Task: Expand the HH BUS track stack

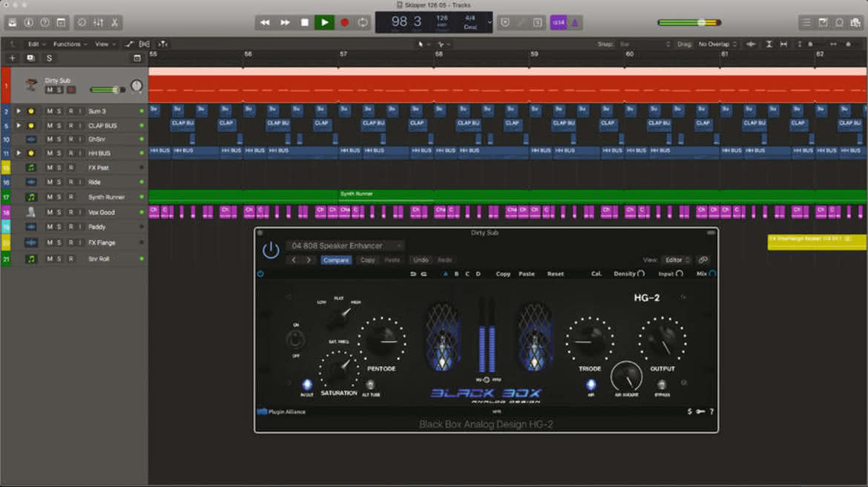Action: pos(19,153)
